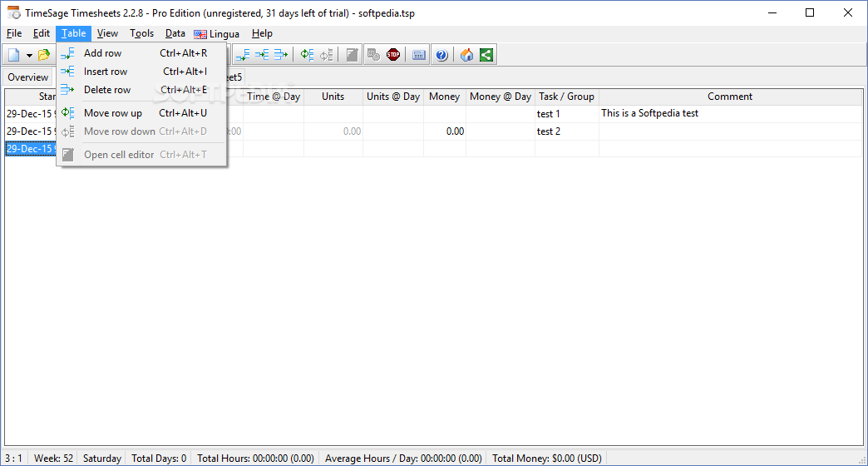Click the blue Help question icon

coord(441,55)
